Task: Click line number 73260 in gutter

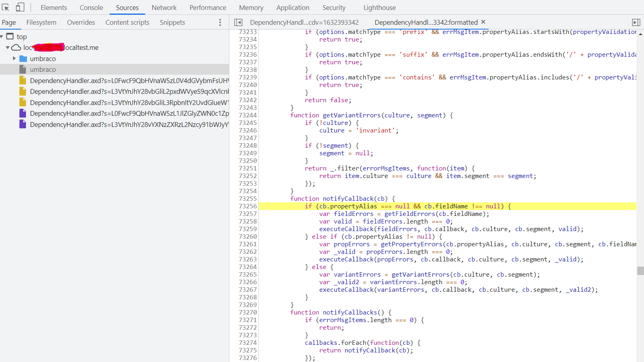Action: [248, 237]
